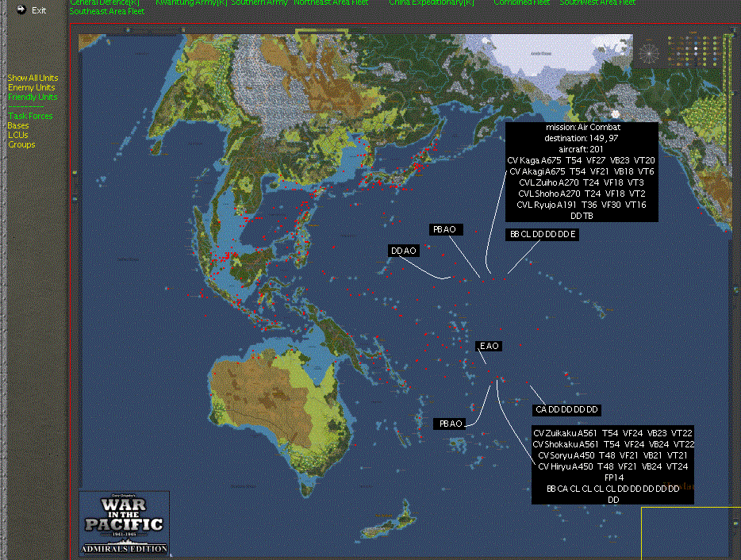Select Kwantung Army[R] command filter
This screenshot has width=741, height=560.
pyautogui.click(x=191, y=3)
